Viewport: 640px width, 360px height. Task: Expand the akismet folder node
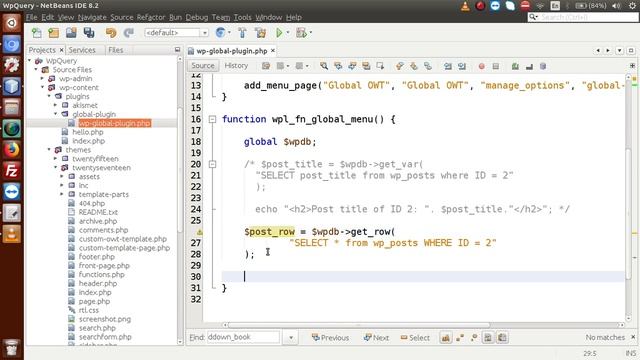click(56, 105)
